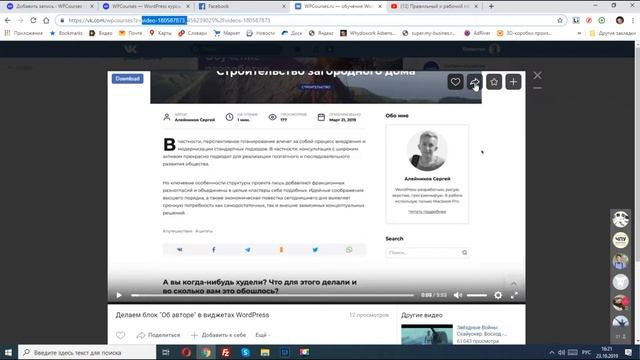Viewport: 640px width, 360px height.
Task: Open File Explorer from taskbar
Action: 265,352
